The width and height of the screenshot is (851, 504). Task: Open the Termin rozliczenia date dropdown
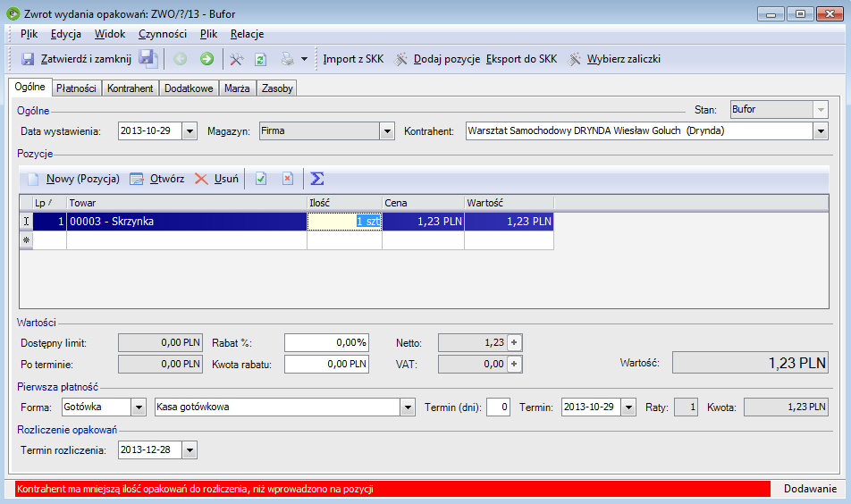coord(190,450)
